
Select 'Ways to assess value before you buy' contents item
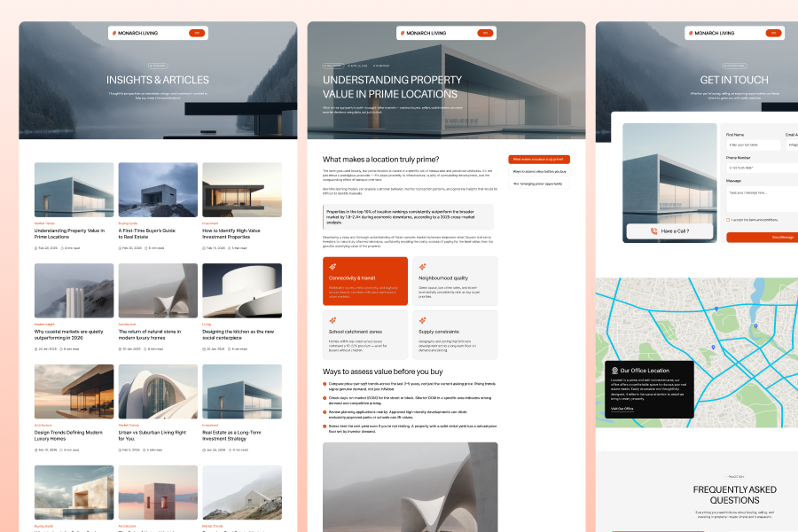tap(539, 171)
